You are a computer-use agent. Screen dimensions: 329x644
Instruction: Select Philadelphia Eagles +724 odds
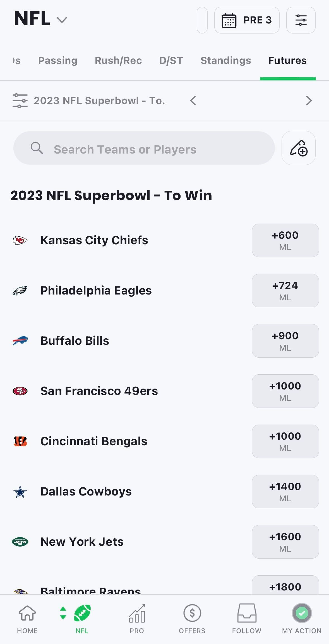pyautogui.click(x=285, y=291)
